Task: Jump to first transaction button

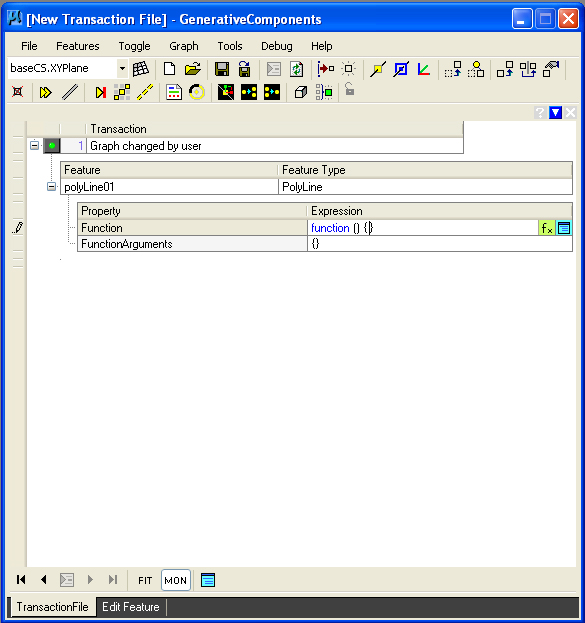Action: tap(21, 580)
